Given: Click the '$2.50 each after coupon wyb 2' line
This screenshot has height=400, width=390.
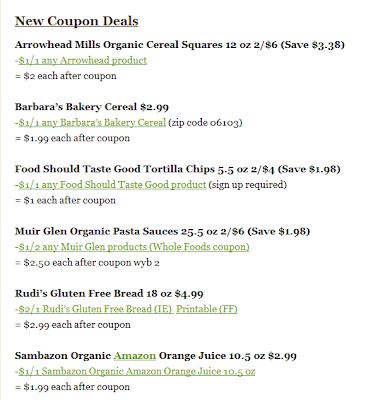Looking at the screenshot, I should point(87,263).
